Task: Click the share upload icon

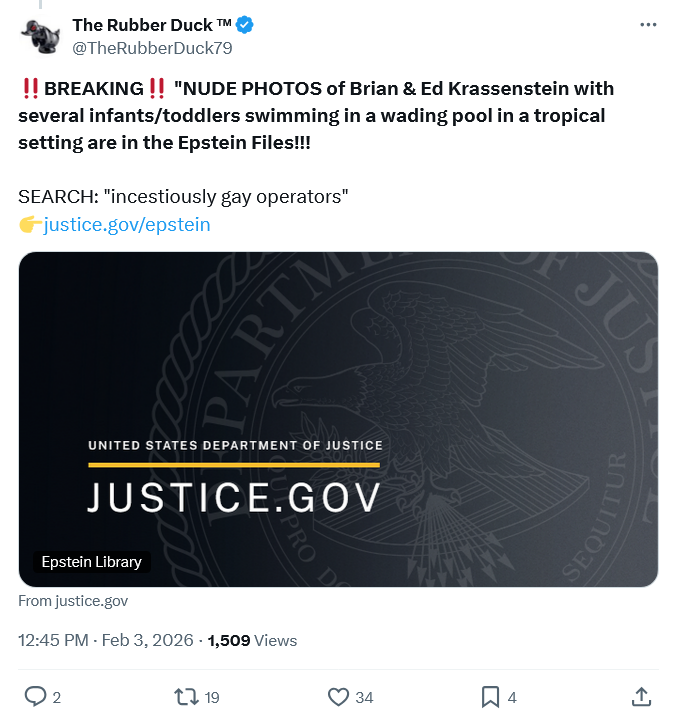Action: [642, 696]
